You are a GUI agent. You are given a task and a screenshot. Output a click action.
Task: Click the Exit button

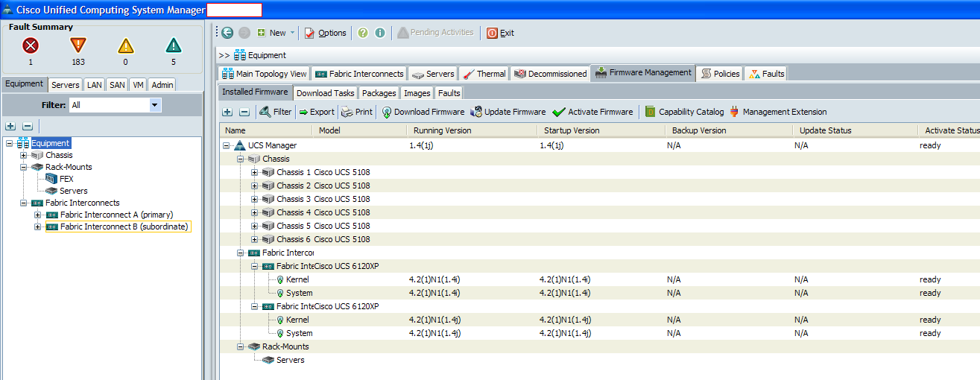click(500, 33)
